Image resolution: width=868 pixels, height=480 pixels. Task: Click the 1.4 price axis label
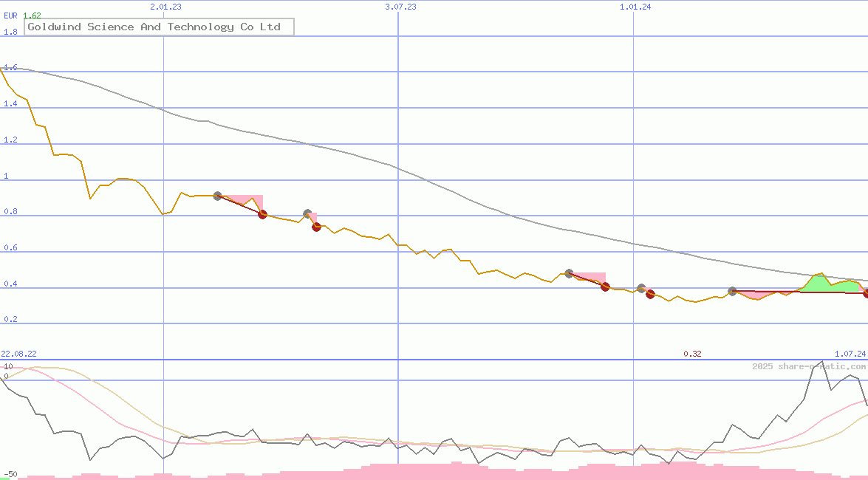point(10,103)
